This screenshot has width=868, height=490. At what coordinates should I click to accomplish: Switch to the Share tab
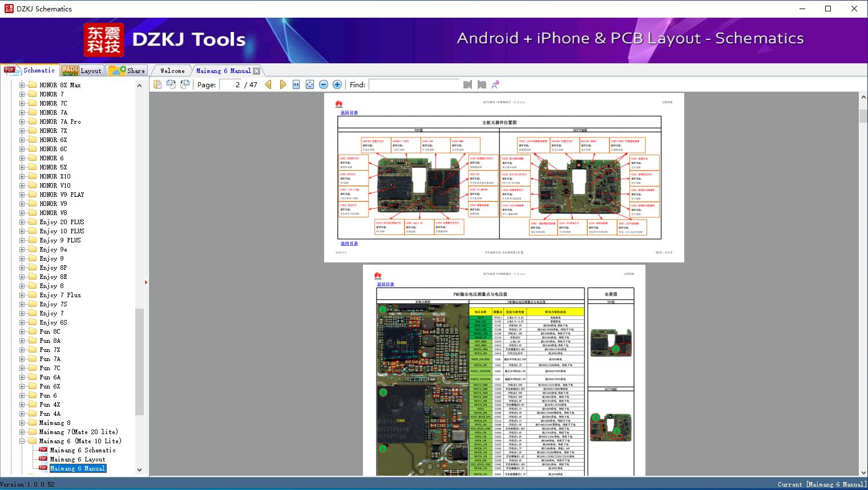point(128,71)
